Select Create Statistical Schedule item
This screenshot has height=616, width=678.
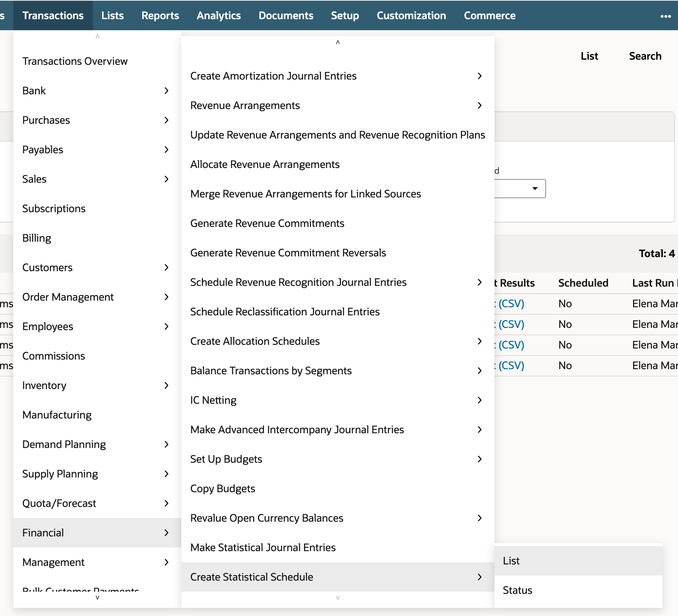[338, 577]
